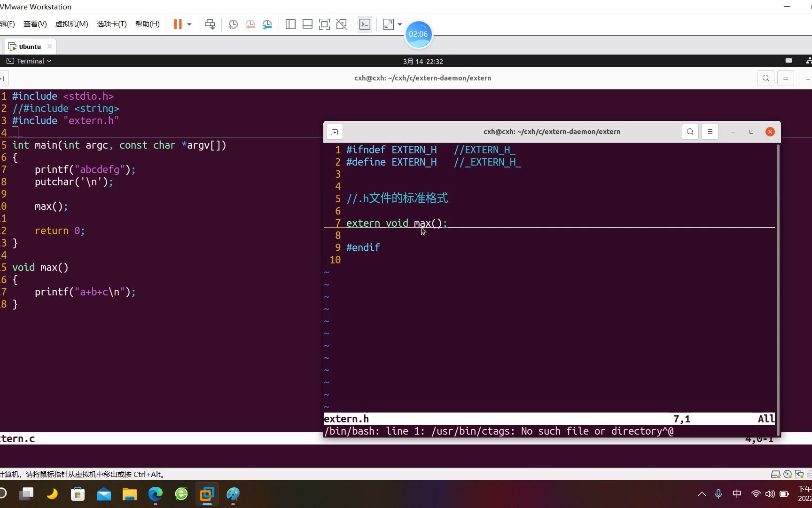Click the line 'extern void max();' in extern.h
The width and height of the screenshot is (812, 508).
397,223
